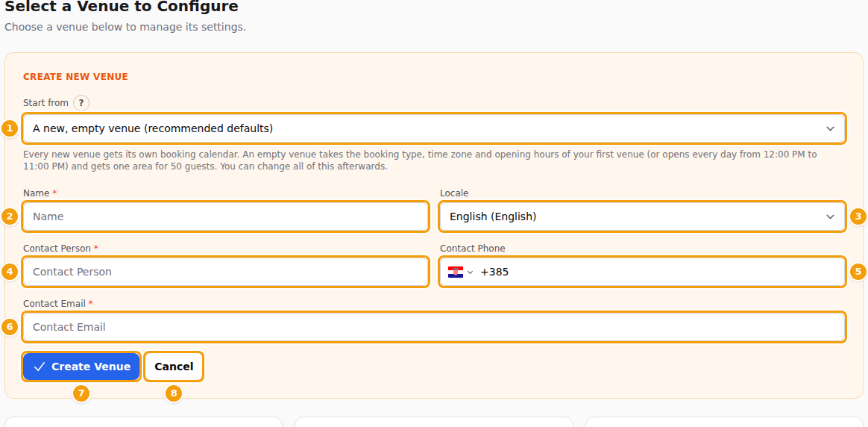Select the 'A new, empty venue' combo box

pos(434,128)
